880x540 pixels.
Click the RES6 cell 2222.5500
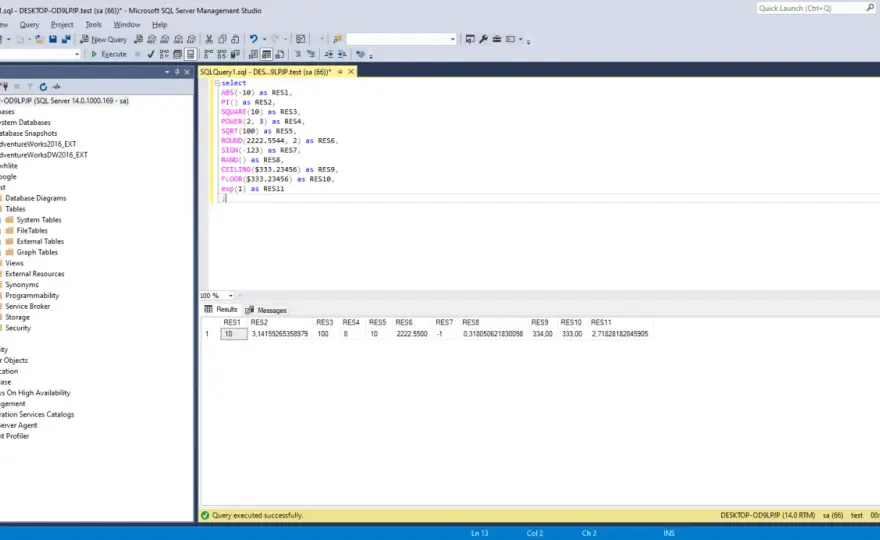(x=411, y=333)
